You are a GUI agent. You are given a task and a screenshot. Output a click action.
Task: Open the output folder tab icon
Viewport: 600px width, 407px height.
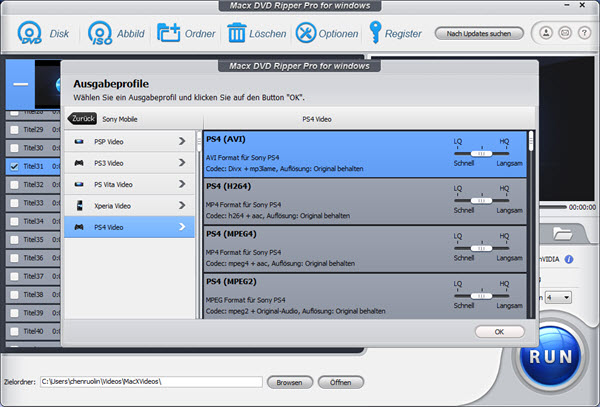coord(562,233)
